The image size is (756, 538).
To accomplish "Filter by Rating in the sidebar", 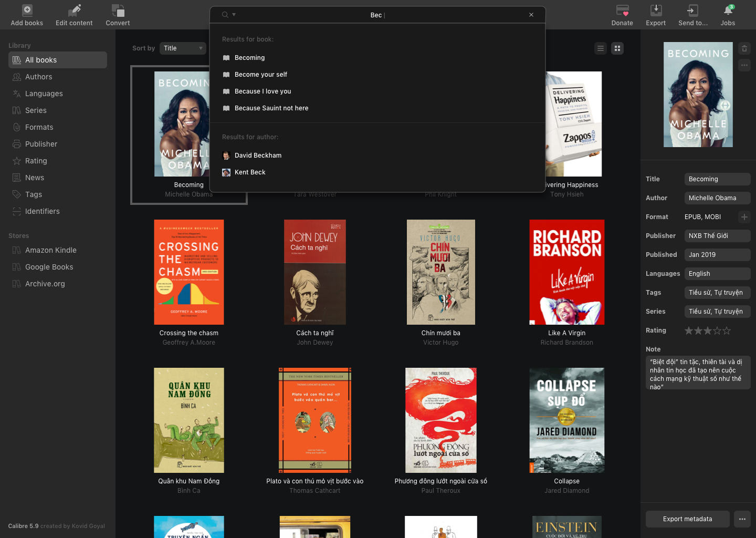I will coord(58,161).
